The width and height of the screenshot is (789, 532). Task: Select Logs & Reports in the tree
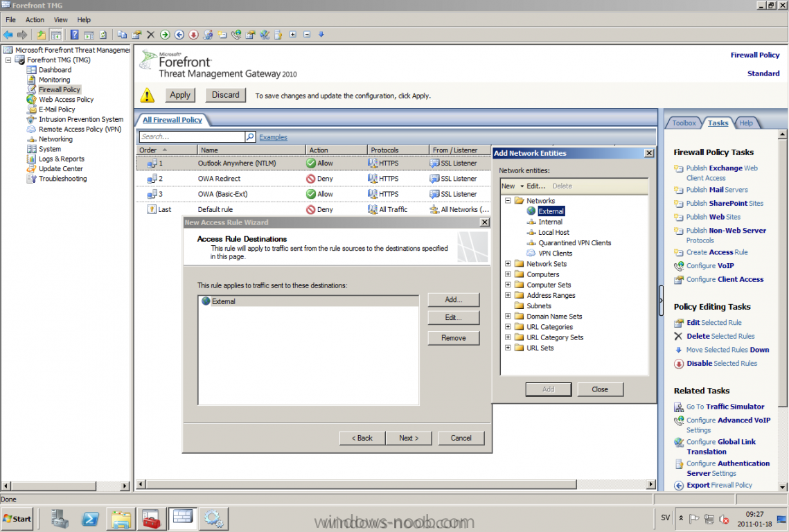tap(62, 159)
